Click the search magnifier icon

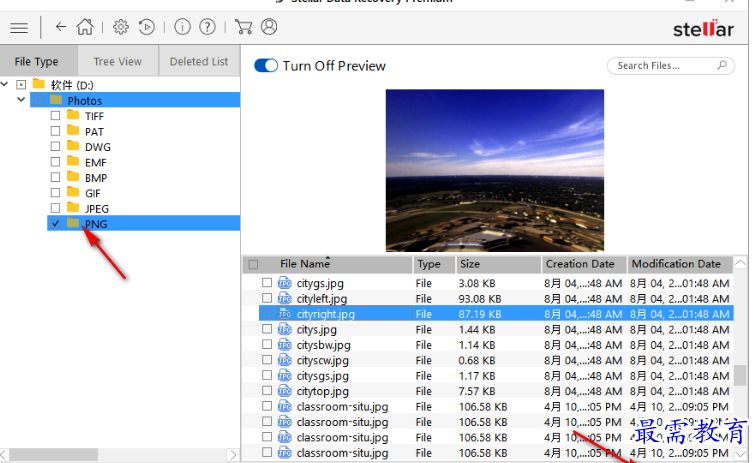pyautogui.click(x=722, y=65)
